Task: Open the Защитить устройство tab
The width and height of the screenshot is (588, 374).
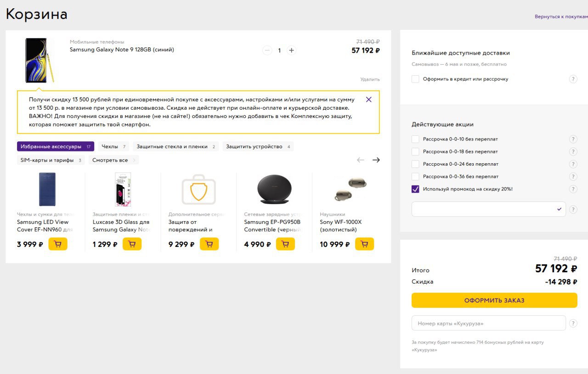Action: coord(258,146)
